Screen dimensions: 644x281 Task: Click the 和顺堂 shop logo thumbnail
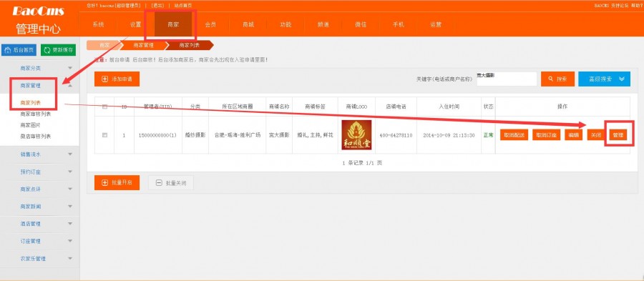(356, 135)
